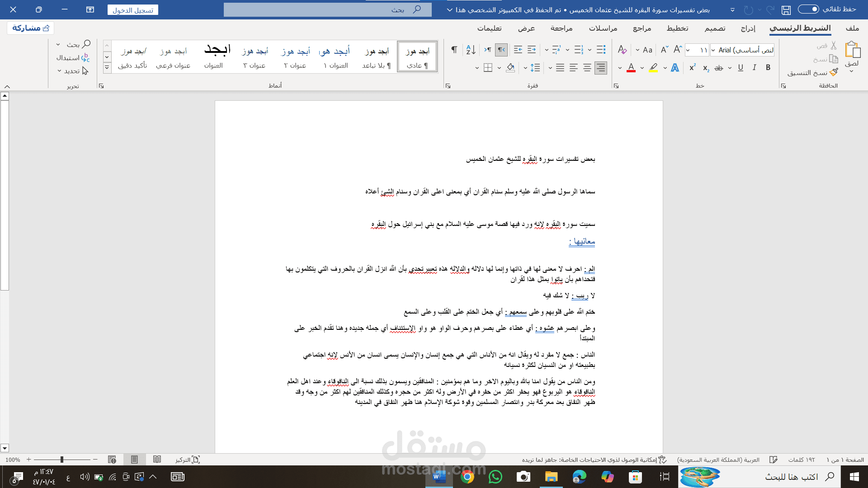The height and width of the screenshot is (488, 868).
Task: Open the Review (مراجعة) ribbon tab
Action: click(561, 28)
